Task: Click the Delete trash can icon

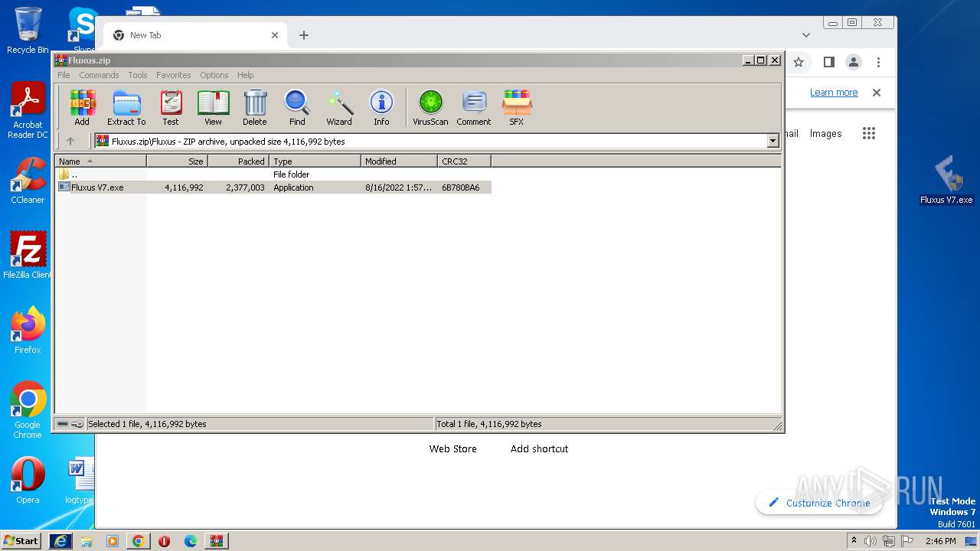Action: point(255,107)
